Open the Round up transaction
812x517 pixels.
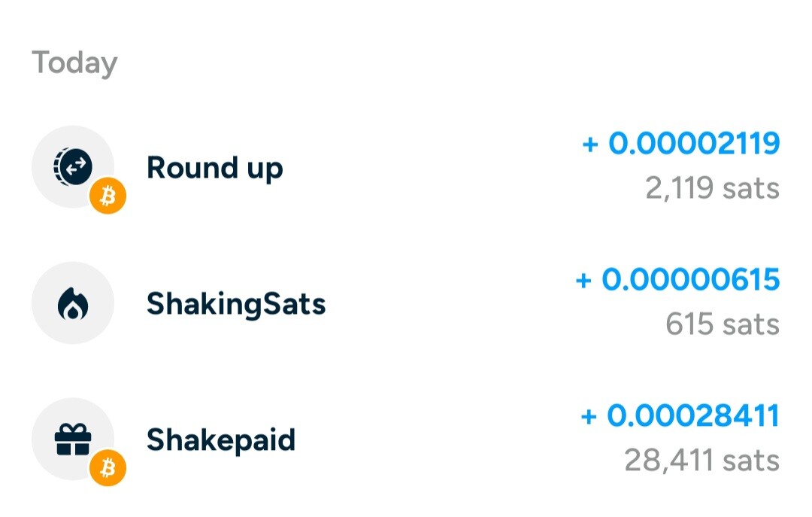[x=406, y=167]
